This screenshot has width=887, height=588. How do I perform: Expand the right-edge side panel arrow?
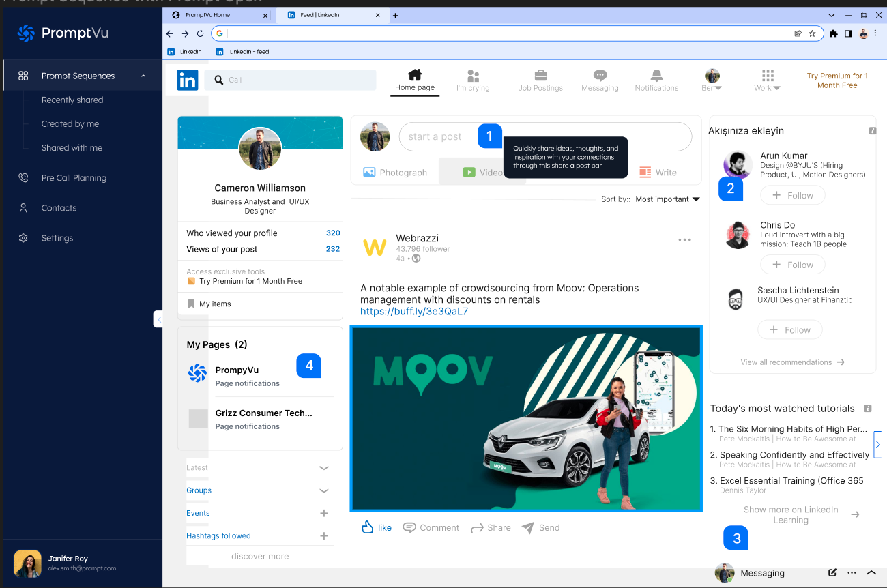point(877,445)
